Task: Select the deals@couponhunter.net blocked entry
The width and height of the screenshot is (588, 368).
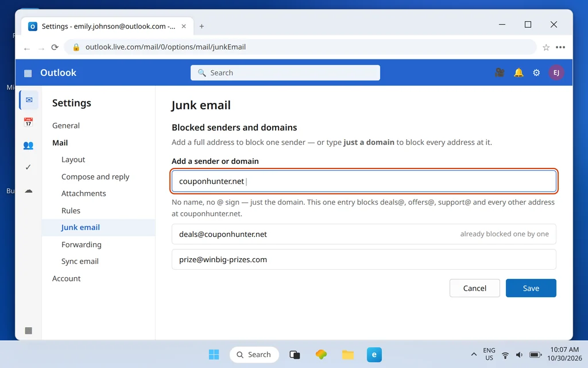Action: (x=363, y=234)
